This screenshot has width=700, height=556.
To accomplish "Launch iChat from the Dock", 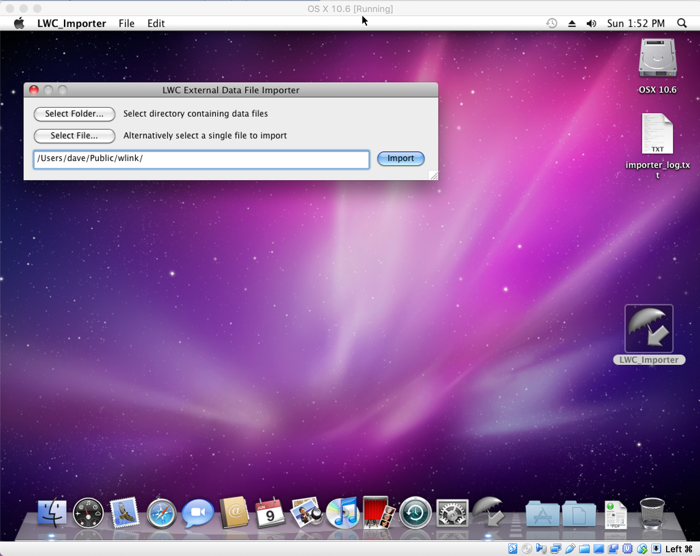I will (197, 513).
